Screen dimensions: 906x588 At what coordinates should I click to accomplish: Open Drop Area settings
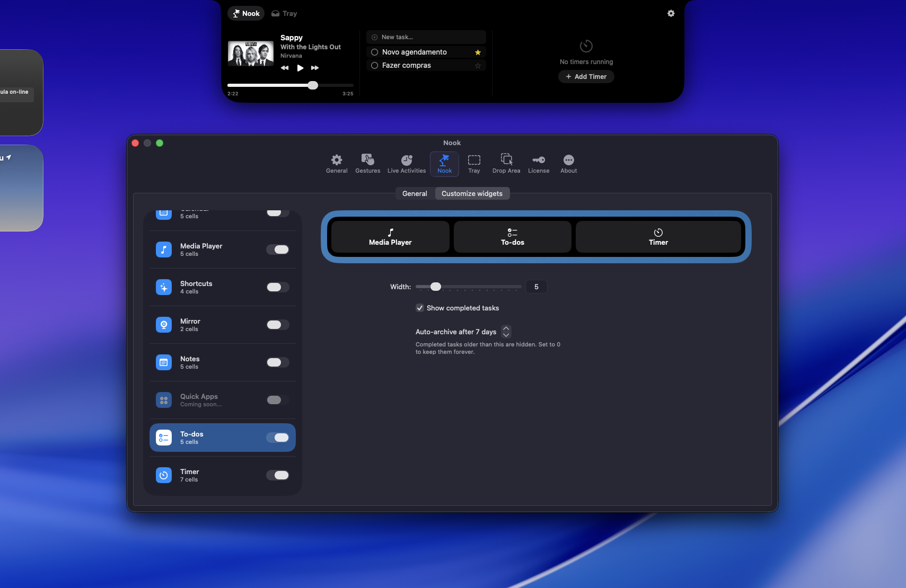point(506,164)
